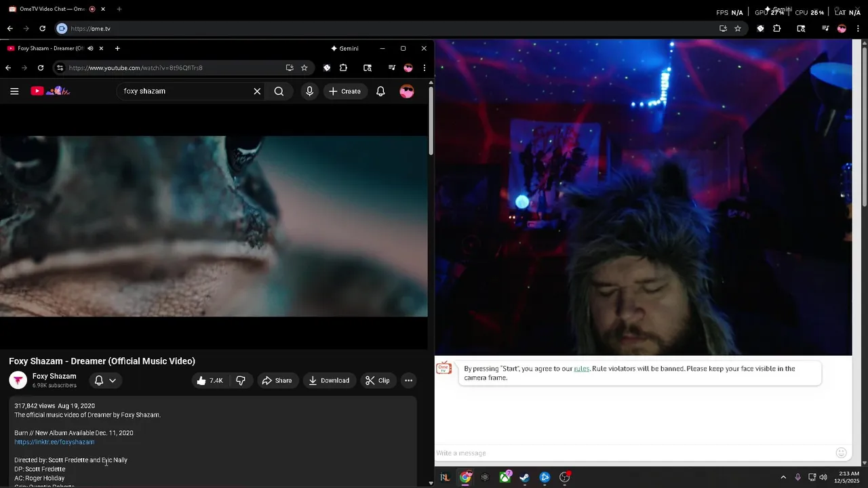Open taskbar volume speaker control
868x488 pixels.
click(823, 477)
